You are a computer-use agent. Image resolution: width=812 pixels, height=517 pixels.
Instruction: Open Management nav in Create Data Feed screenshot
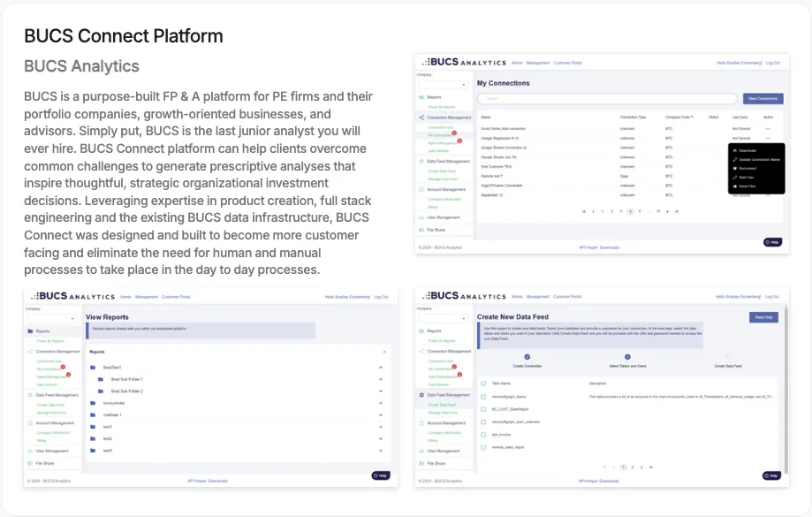click(x=538, y=297)
